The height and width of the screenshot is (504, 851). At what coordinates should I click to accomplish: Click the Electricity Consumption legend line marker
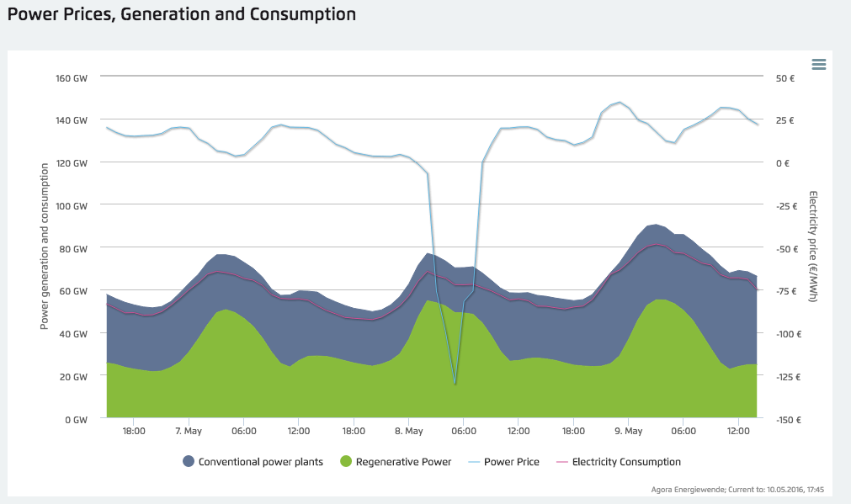point(561,462)
